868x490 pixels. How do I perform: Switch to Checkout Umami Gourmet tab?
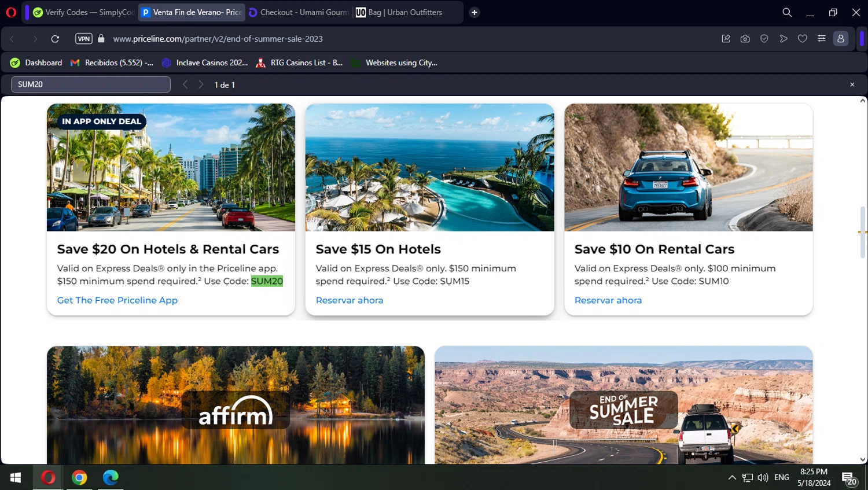tap(299, 12)
